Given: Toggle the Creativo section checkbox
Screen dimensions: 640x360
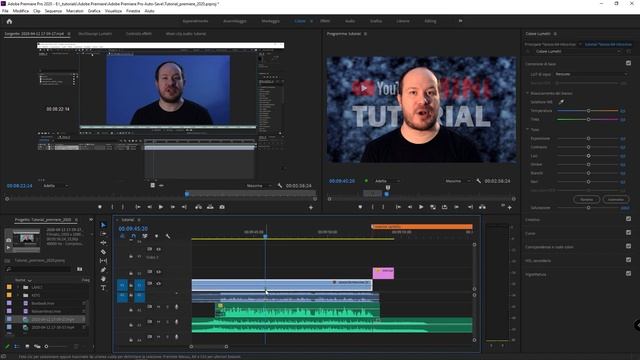Looking at the screenshot, I should [x=629, y=219].
